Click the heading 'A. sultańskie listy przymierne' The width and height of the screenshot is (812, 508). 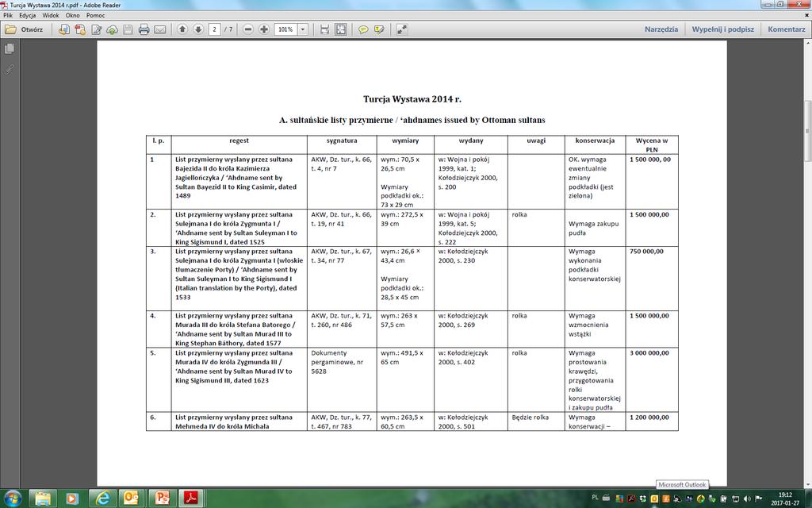click(336, 121)
